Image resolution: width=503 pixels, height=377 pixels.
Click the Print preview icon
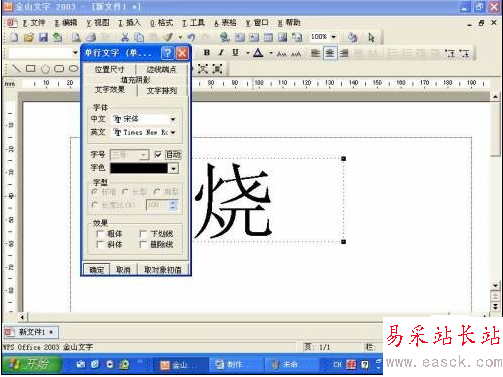(x=77, y=37)
